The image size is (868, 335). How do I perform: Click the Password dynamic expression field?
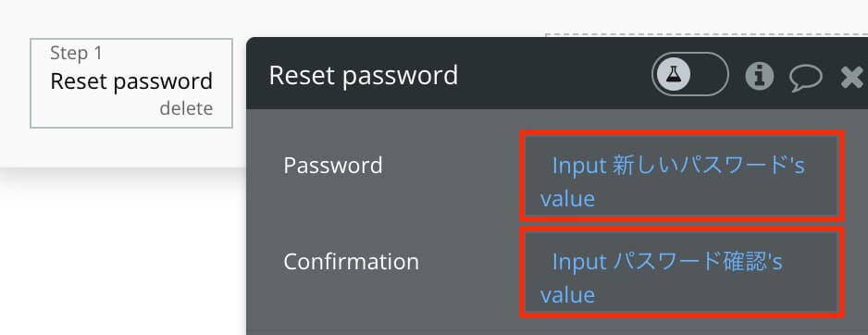[x=681, y=176]
